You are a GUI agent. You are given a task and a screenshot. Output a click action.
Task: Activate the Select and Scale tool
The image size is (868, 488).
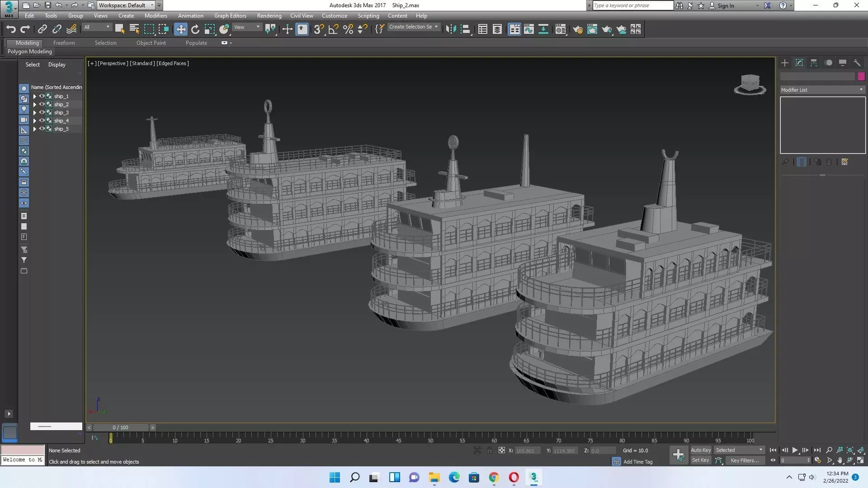(x=210, y=29)
